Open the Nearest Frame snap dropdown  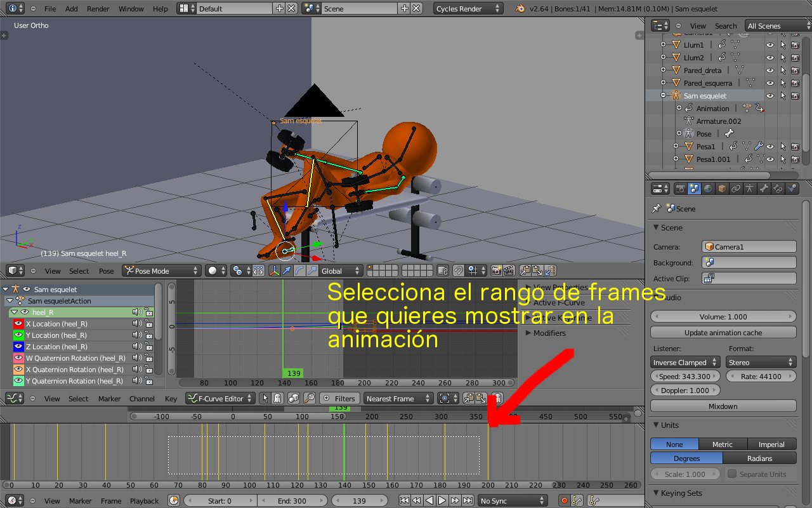click(x=399, y=398)
